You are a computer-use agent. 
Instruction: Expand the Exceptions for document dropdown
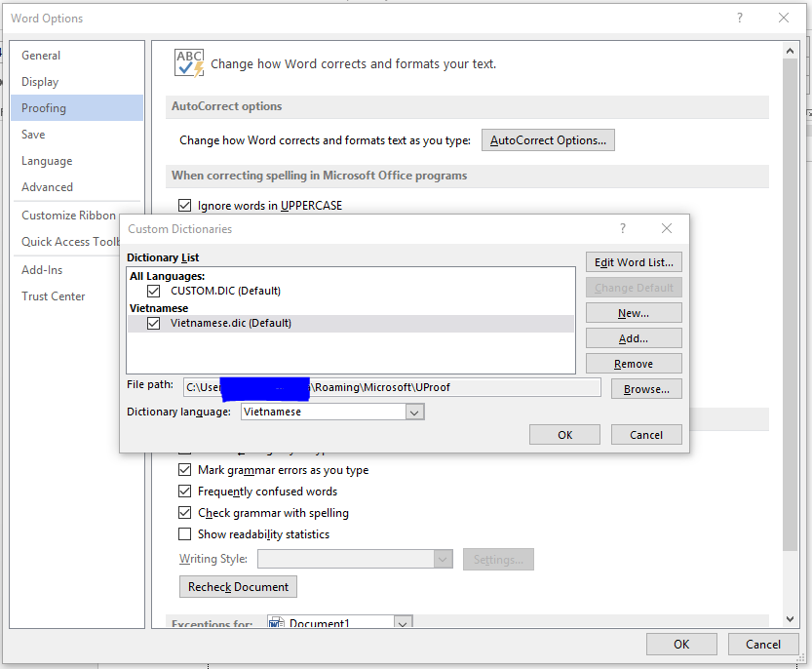(403, 623)
